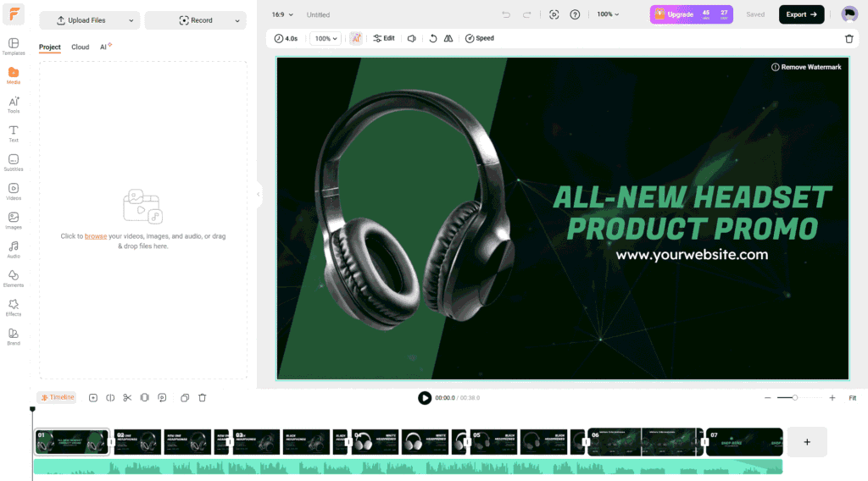Add a new scene with the plus tile
Image resolution: width=868 pixels, height=481 pixels.
[x=807, y=442]
